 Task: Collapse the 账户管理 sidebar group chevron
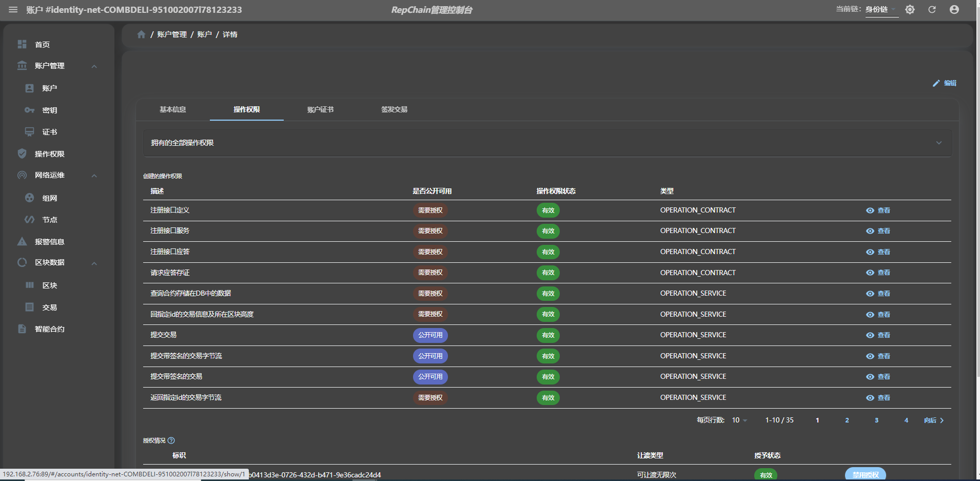[94, 66]
